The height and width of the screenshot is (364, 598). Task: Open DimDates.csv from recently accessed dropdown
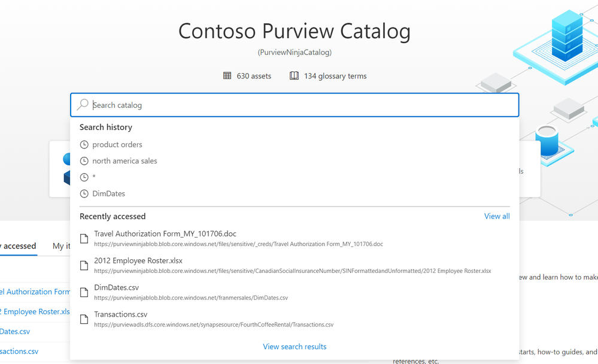coord(116,287)
